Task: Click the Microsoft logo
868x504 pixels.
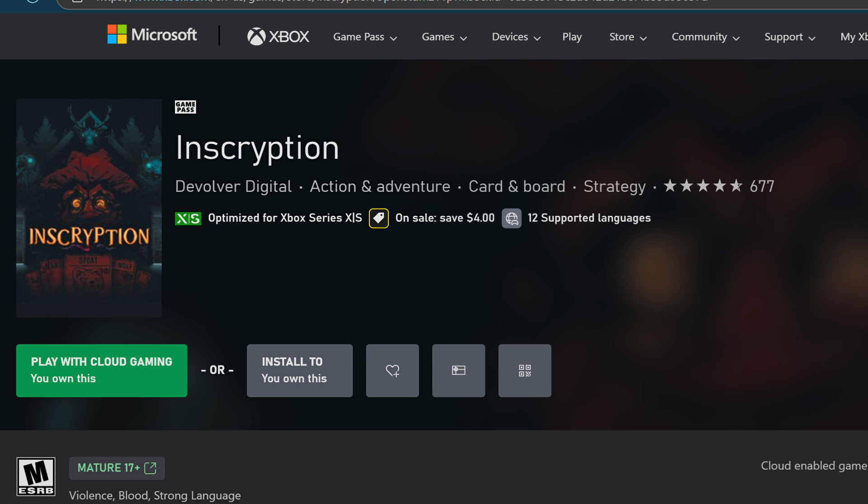Action: (152, 35)
